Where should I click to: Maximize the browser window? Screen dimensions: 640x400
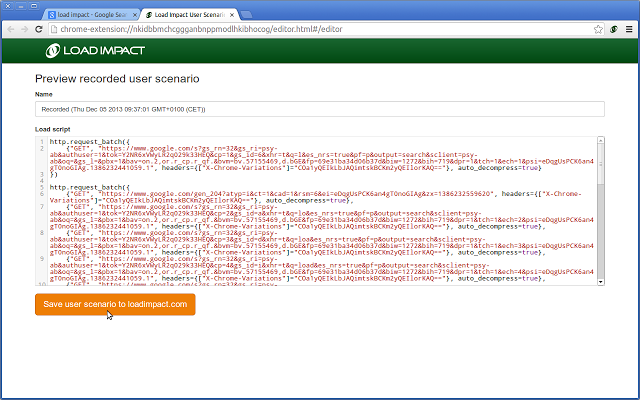(x=34, y=6)
